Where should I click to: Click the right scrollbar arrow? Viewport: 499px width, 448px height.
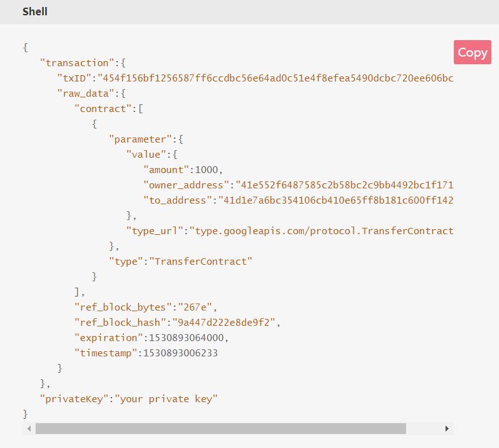coord(447,429)
